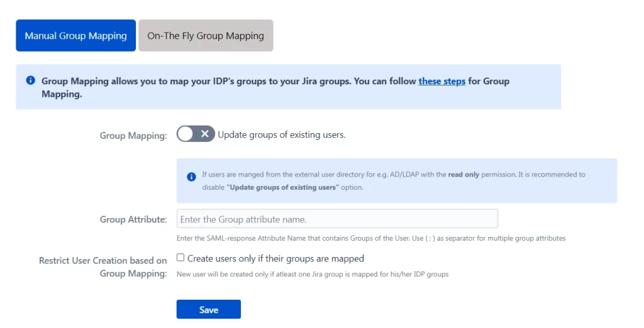Click the New user will be created hint

pyautogui.click(x=313, y=274)
